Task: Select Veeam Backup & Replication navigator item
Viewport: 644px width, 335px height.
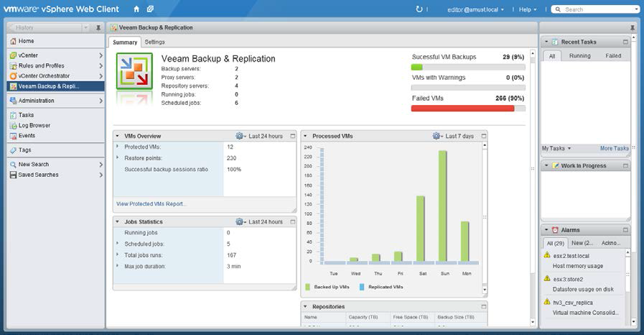Action: 56,86
